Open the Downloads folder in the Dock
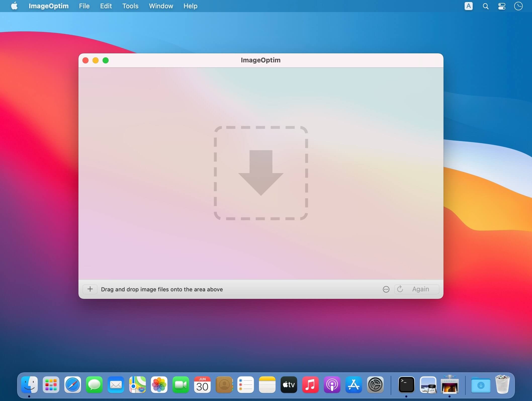The image size is (532, 401). point(481,385)
